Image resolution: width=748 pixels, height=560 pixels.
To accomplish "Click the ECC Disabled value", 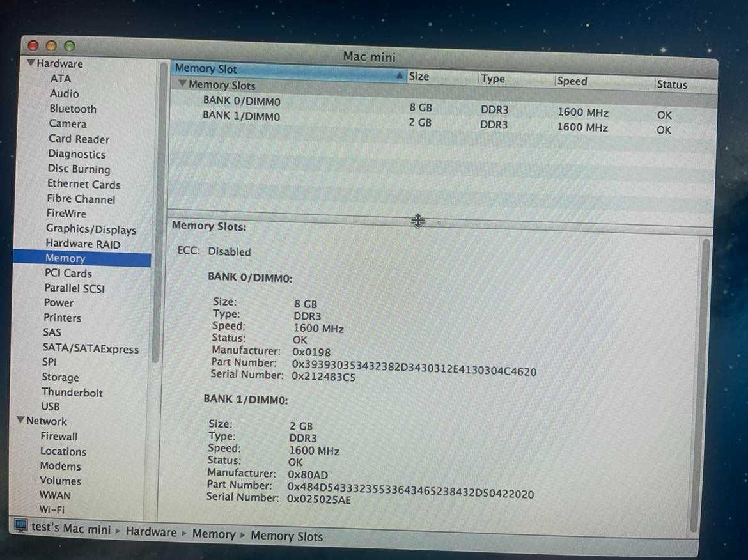I will 229,251.
